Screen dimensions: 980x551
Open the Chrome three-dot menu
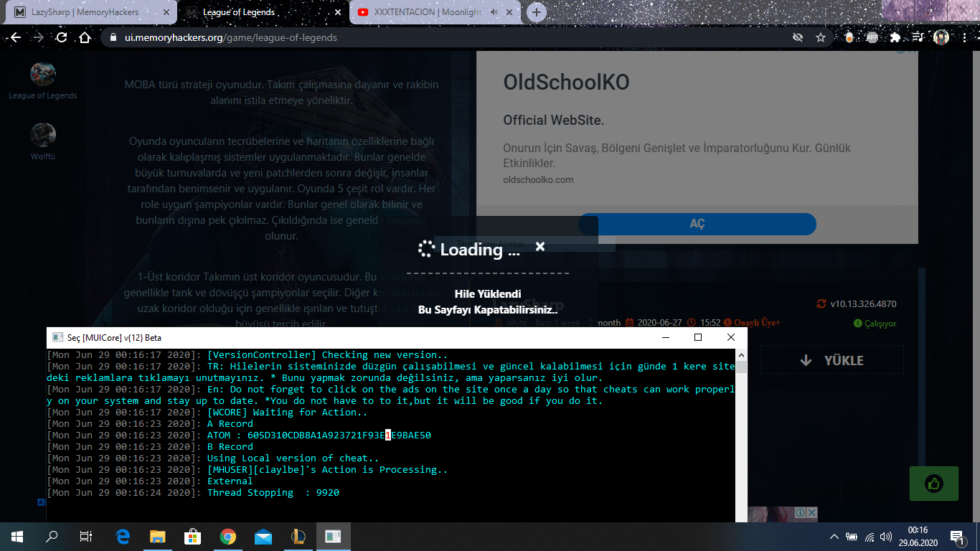click(965, 37)
